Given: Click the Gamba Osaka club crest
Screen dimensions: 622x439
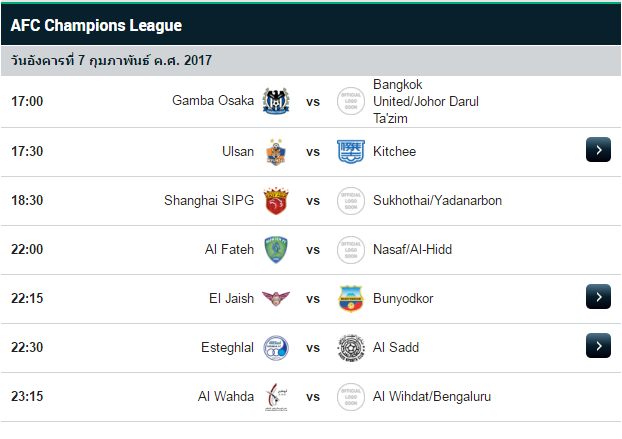Looking at the screenshot, I should pyautogui.click(x=276, y=101).
